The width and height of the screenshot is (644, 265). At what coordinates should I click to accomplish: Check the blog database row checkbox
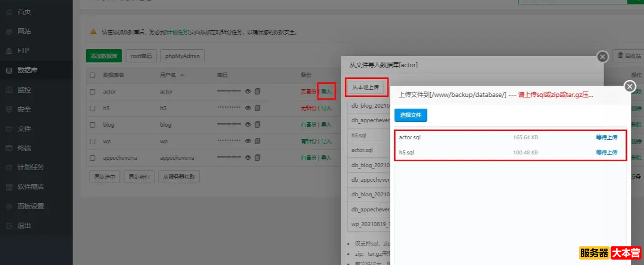tap(92, 125)
